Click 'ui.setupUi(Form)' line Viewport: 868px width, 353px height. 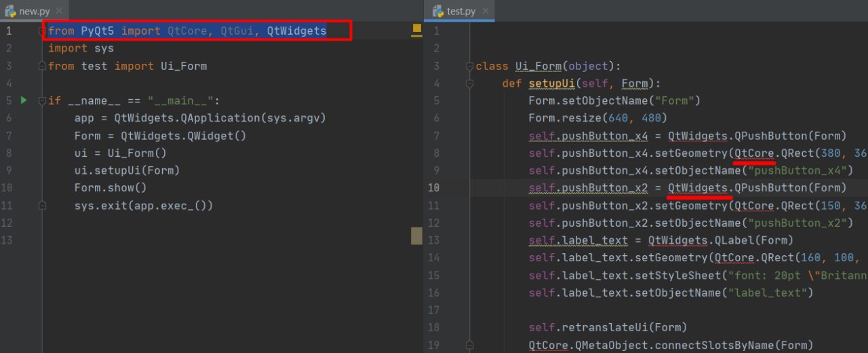coord(127,170)
